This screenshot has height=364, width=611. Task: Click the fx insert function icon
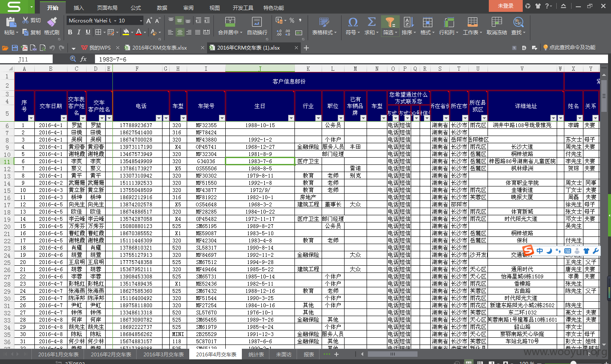point(84,59)
